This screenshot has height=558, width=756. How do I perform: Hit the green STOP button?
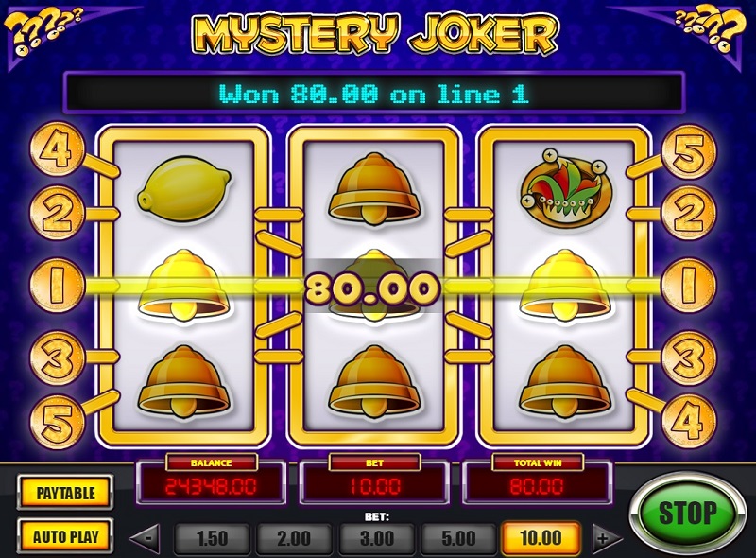(x=688, y=513)
